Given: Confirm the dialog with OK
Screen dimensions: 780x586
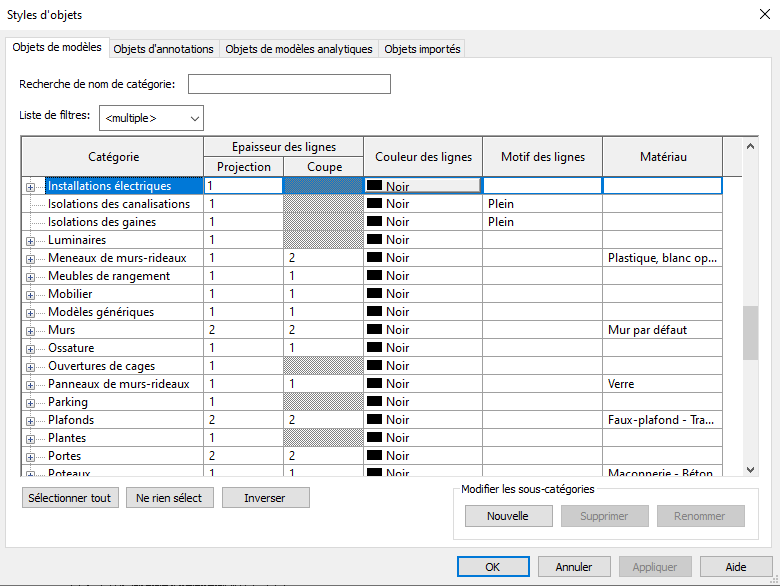Looking at the screenshot, I should (x=492, y=567).
